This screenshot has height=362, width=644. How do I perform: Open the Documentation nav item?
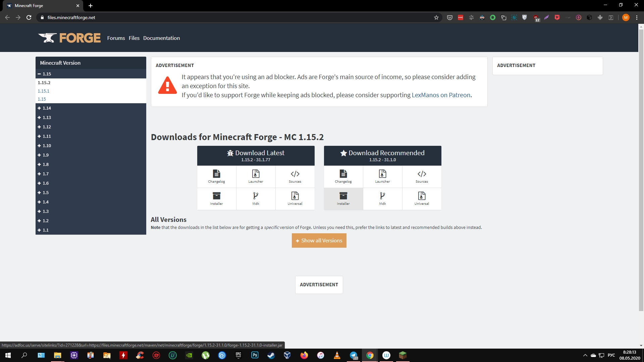tap(161, 38)
